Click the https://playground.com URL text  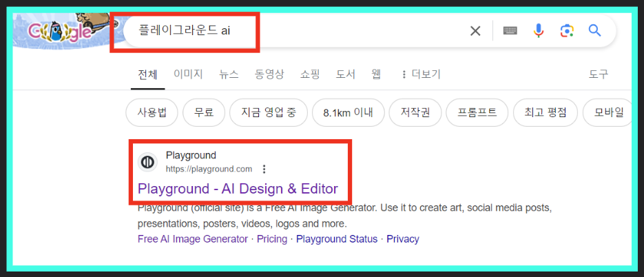click(x=209, y=169)
